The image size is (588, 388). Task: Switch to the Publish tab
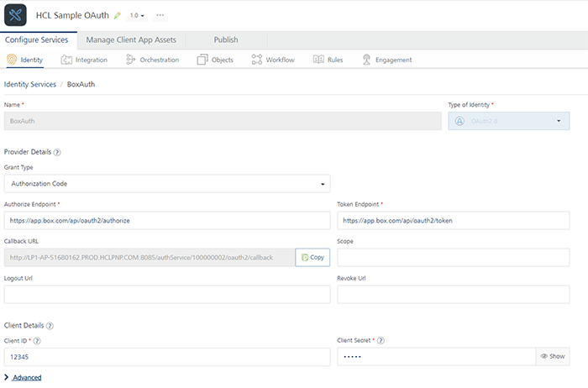(226, 39)
